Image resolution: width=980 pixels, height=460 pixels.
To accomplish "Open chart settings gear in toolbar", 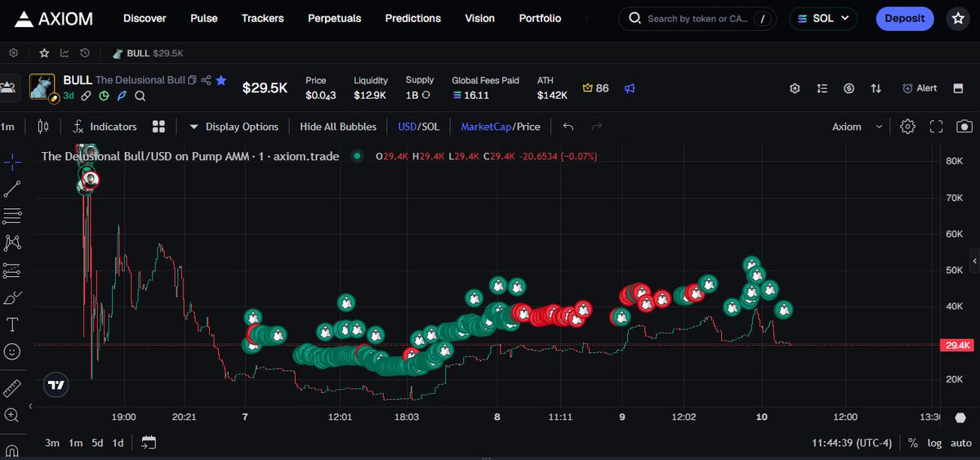I will pos(907,127).
